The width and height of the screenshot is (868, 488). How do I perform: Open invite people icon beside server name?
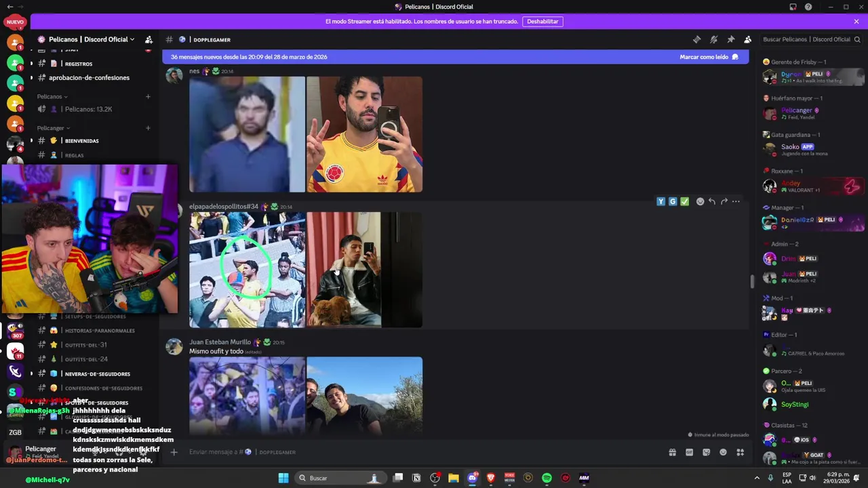tap(149, 39)
